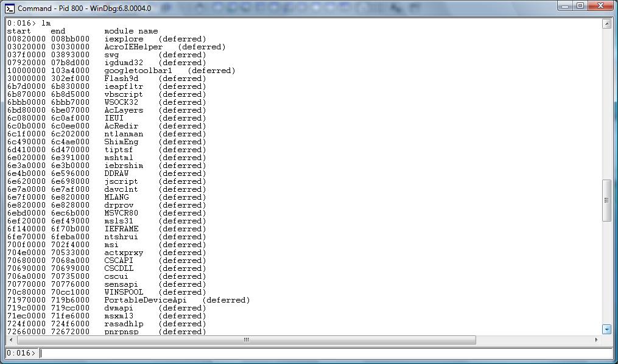This screenshot has height=364, width=618.
Task: Click the msls31 module name
Action: tap(119, 221)
